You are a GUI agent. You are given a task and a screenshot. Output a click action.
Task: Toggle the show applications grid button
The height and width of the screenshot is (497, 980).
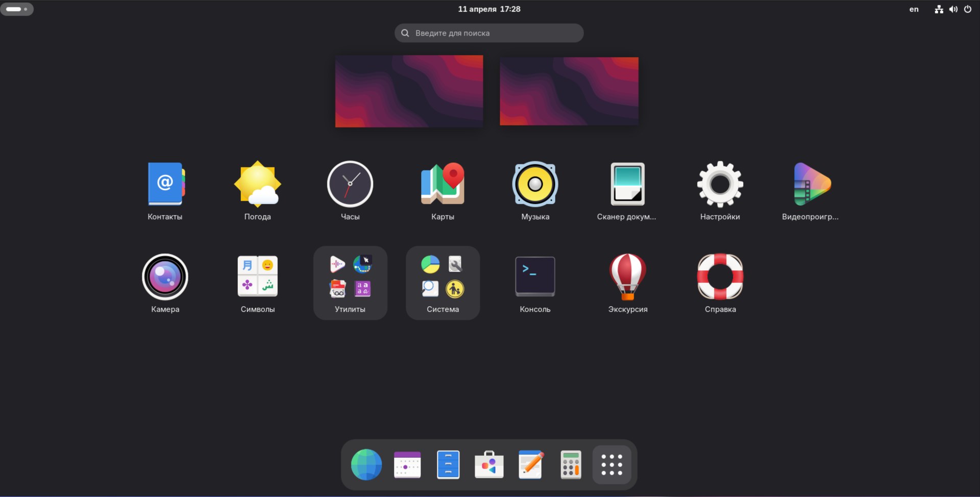tap(611, 465)
